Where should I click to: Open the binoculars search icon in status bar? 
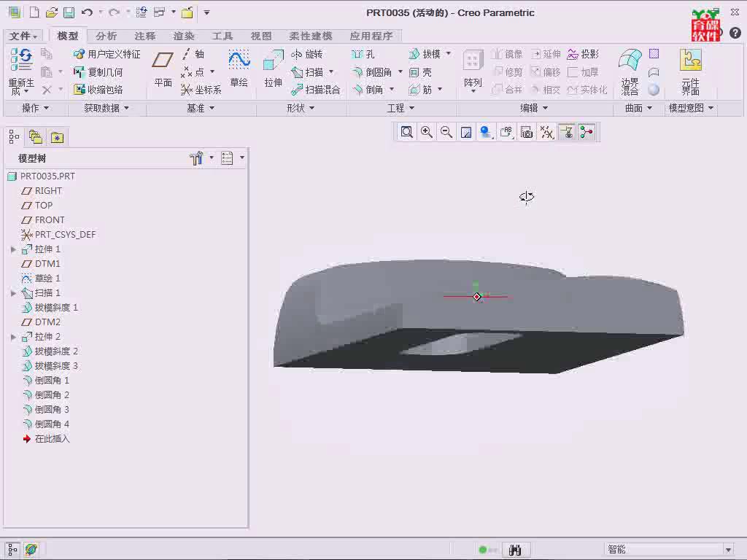[514, 550]
